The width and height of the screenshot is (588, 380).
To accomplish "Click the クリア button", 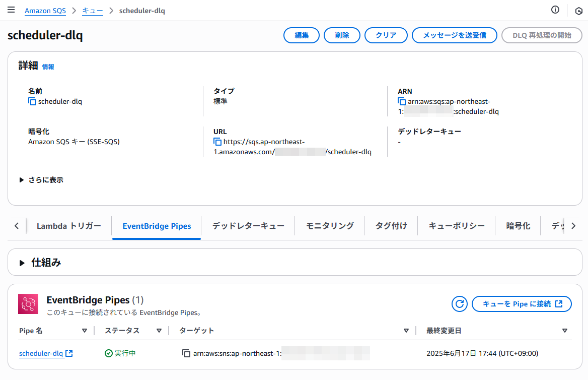I will point(386,35).
